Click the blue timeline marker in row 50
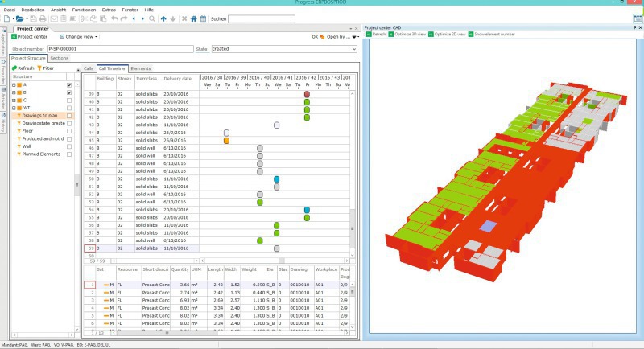The image size is (644, 349). tap(276, 179)
